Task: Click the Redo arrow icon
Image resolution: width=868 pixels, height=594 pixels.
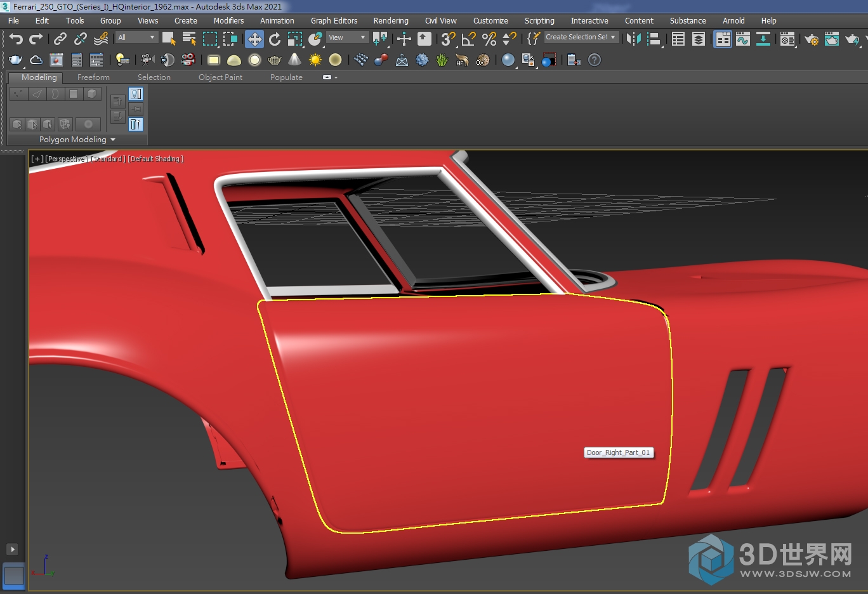Action: point(36,39)
